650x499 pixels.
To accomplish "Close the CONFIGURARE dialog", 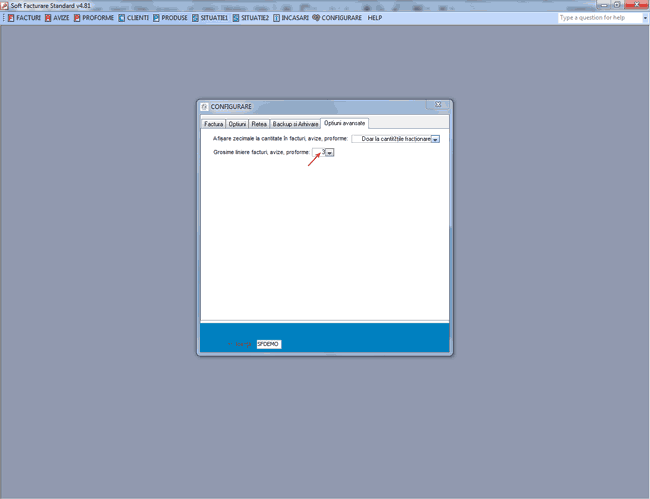I will pos(439,105).
